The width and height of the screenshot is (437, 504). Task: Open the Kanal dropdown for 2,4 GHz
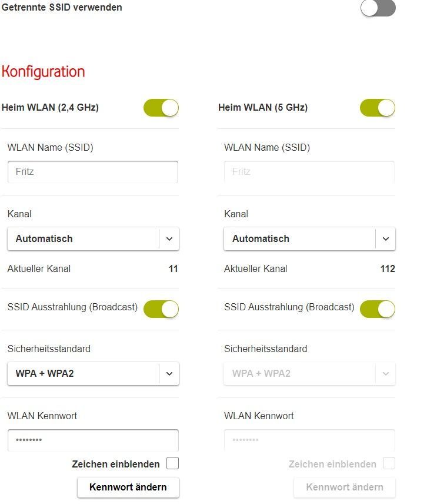click(92, 238)
